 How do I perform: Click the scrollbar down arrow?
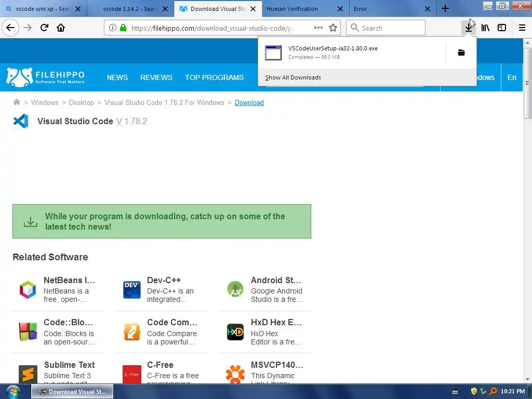point(527,379)
